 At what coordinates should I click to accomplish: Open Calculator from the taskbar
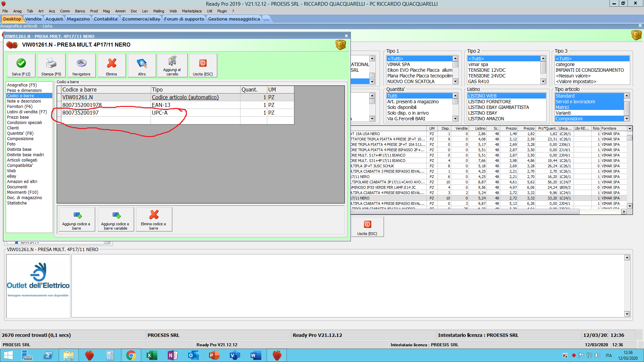[x=110, y=355]
